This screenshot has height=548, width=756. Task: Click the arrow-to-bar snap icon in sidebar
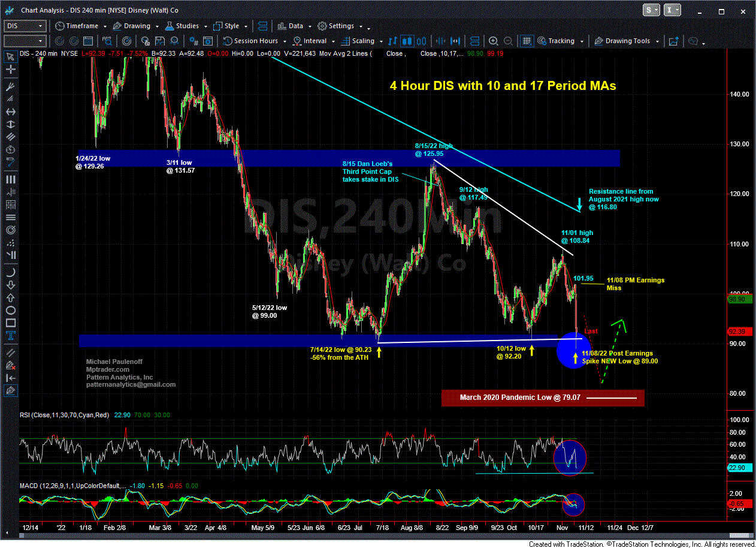[11, 378]
